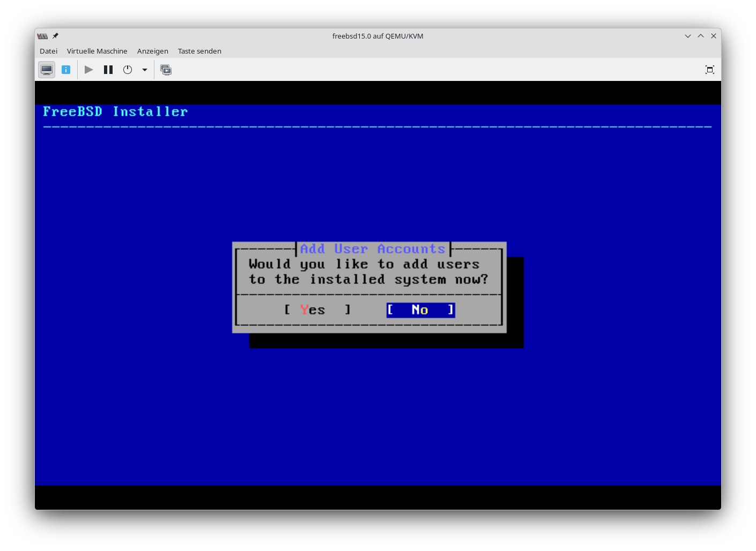Open the Datei menu
This screenshot has width=756, height=551.
pos(48,51)
